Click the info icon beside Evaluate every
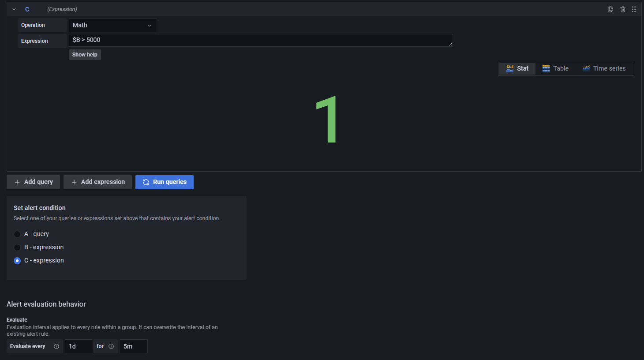The width and height of the screenshot is (644, 360). tap(56, 346)
